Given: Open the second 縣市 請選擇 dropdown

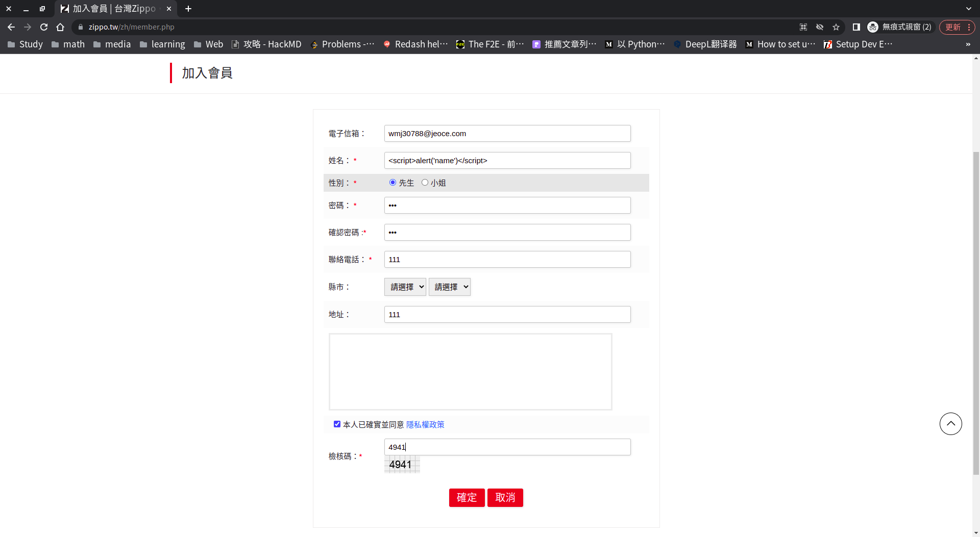Looking at the screenshot, I should click(x=450, y=287).
